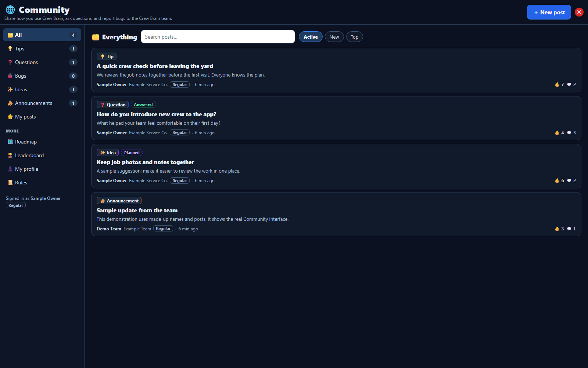Click the Community globe icon
The height and width of the screenshot is (368, 588).
(x=10, y=10)
